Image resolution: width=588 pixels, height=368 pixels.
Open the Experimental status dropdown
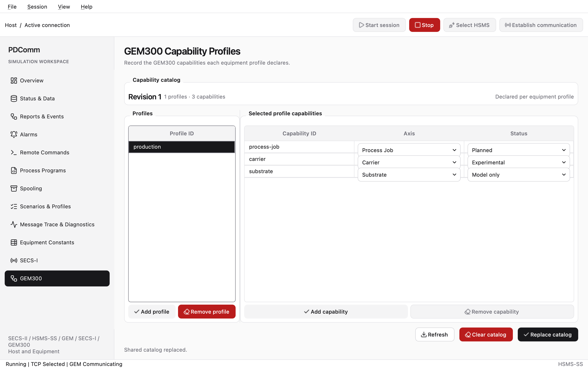[x=519, y=162]
